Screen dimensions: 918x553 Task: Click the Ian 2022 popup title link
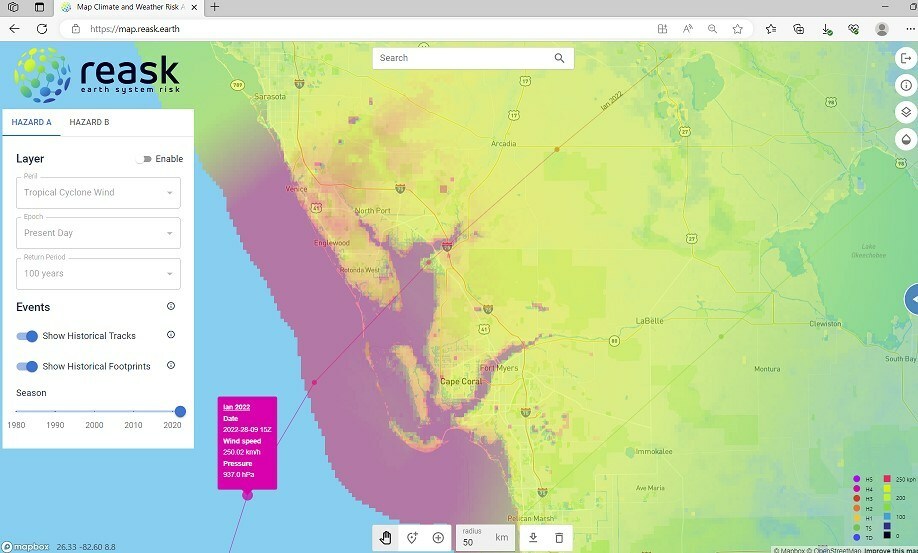click(236, 407)
